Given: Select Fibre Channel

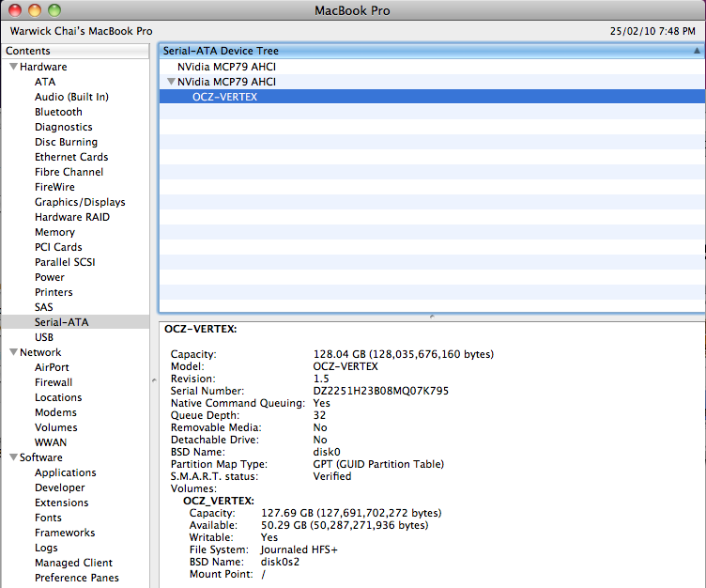Looking at the screenshot, I should point(69,172).
